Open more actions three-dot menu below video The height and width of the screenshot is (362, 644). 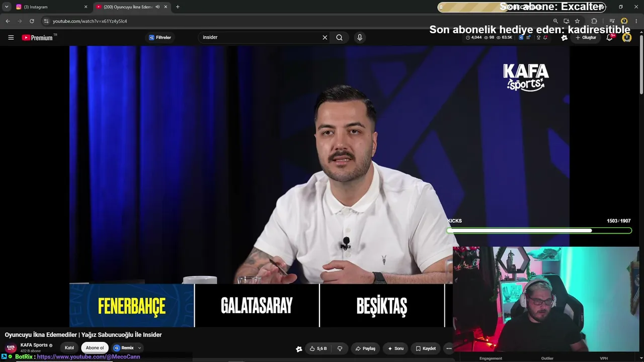click(x=449, y=348)
